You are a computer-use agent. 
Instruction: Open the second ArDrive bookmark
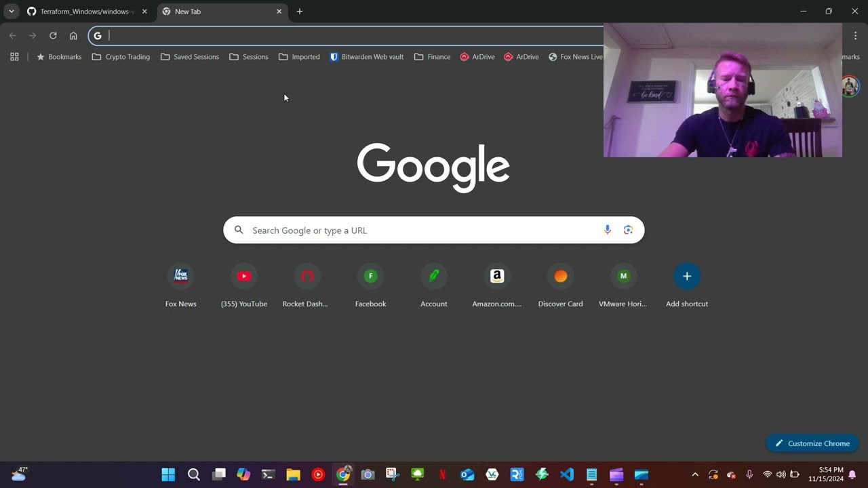coord(521,57)
